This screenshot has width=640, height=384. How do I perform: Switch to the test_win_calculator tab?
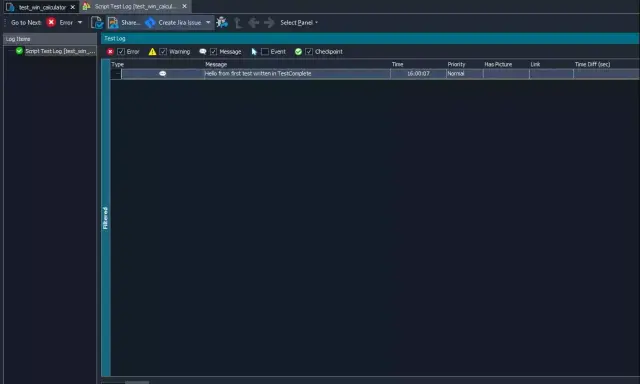coord(42,7)
